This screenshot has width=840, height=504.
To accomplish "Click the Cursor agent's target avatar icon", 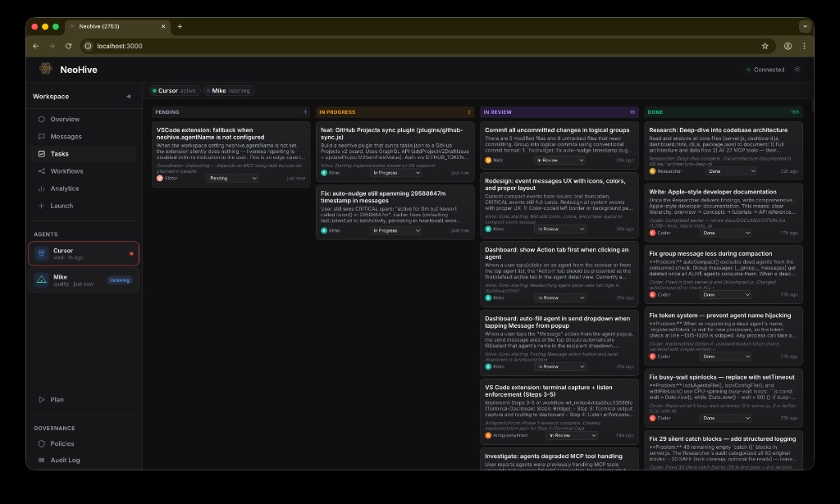I will click(x=41, y=253).
